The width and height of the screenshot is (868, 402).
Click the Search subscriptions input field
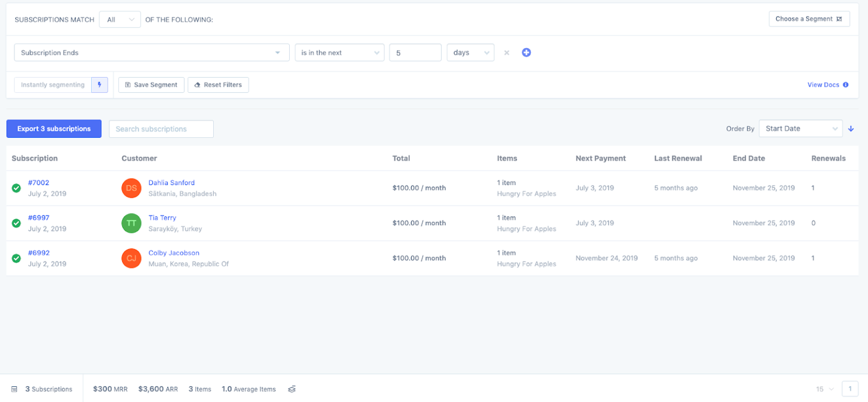[161, 128]
